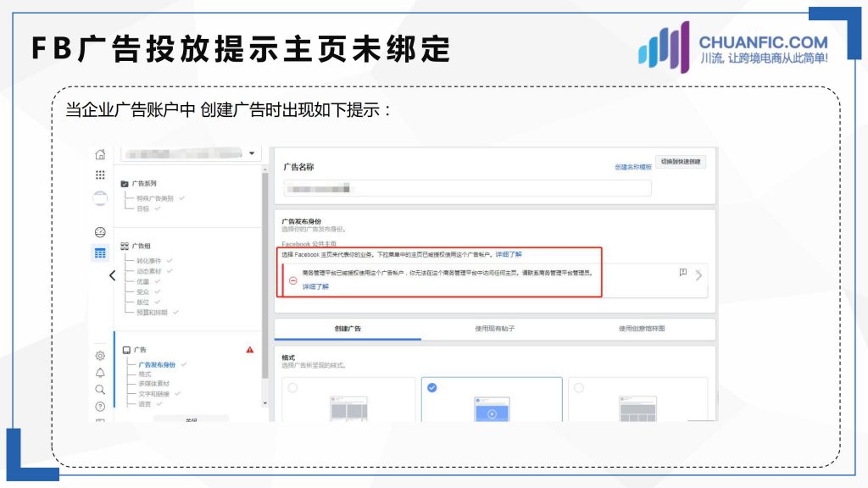Select the first format radio button (carousel)
This screenshot has height=488, width=868.
pos(292,388)
